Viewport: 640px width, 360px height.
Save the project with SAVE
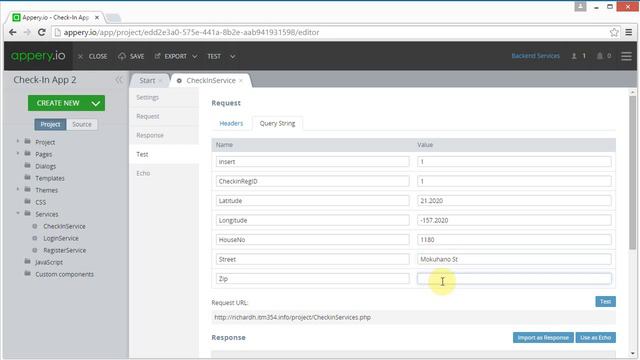131,56
